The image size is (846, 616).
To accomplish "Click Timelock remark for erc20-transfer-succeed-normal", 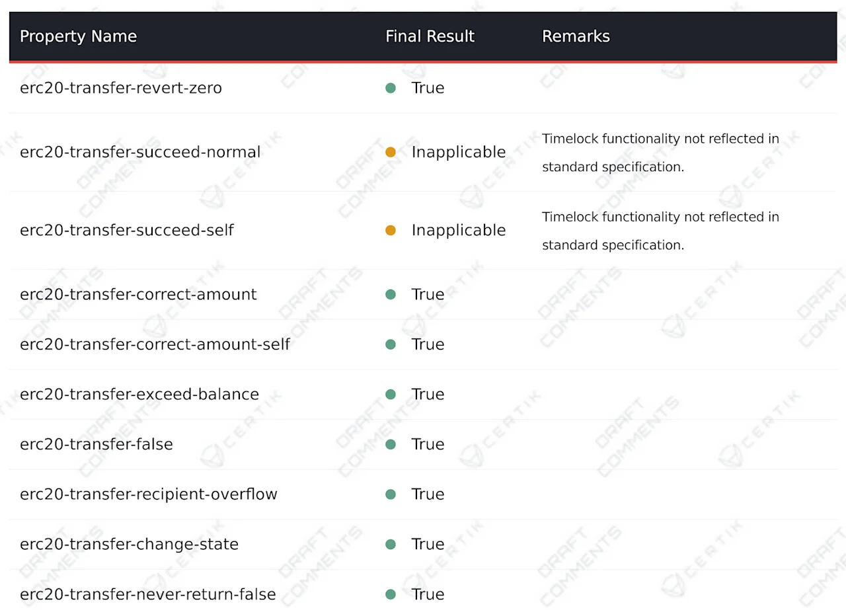I will (660, 153).
